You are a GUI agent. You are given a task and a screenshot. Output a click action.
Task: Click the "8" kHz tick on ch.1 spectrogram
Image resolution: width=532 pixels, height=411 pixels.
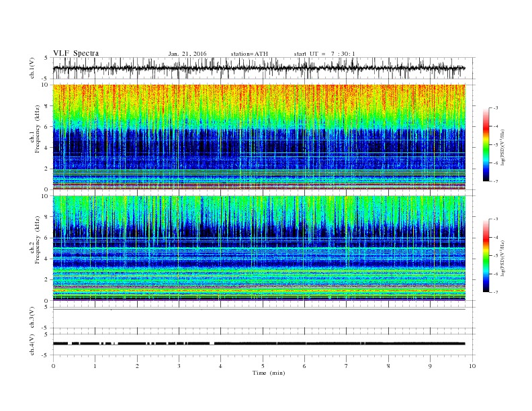point(46,106)
